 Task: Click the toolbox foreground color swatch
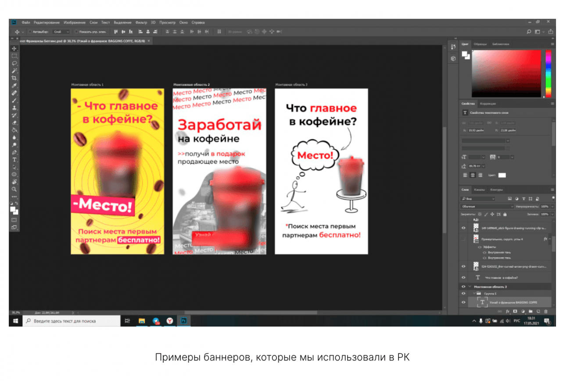14,210
